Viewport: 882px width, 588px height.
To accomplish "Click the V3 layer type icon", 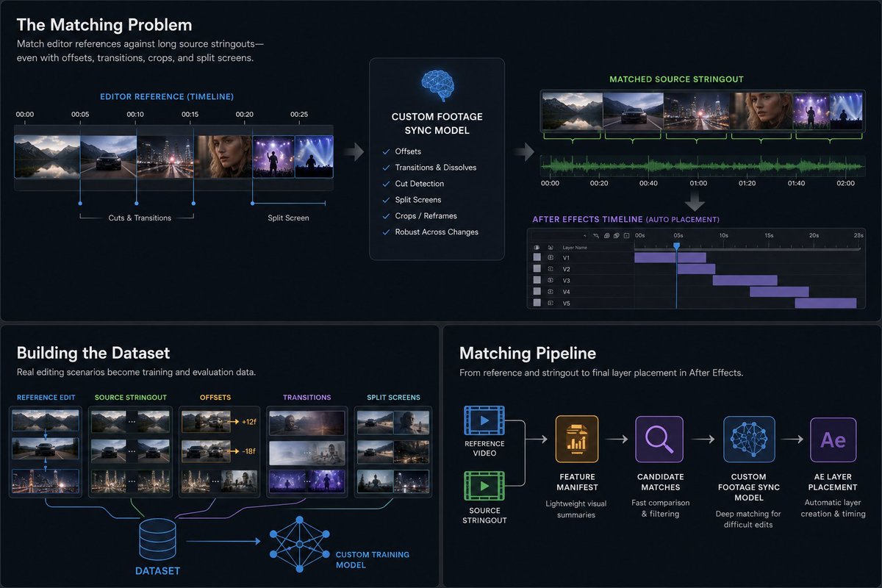I will [551, 280].
